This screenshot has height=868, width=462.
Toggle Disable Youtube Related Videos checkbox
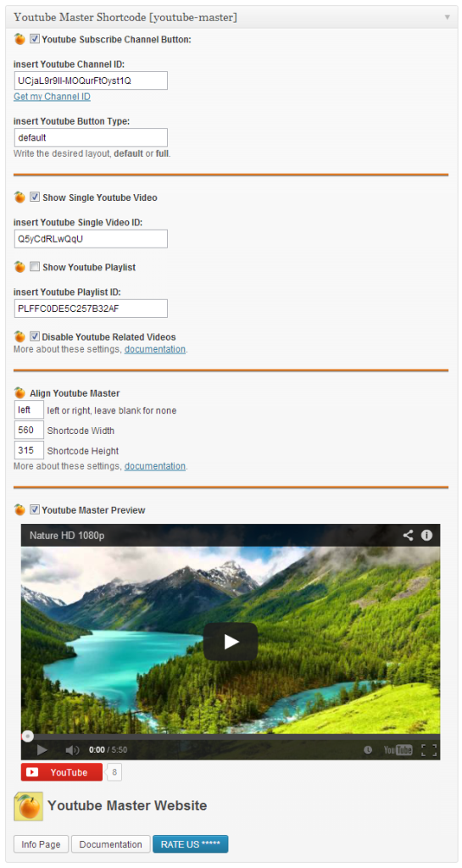[35, 337]
